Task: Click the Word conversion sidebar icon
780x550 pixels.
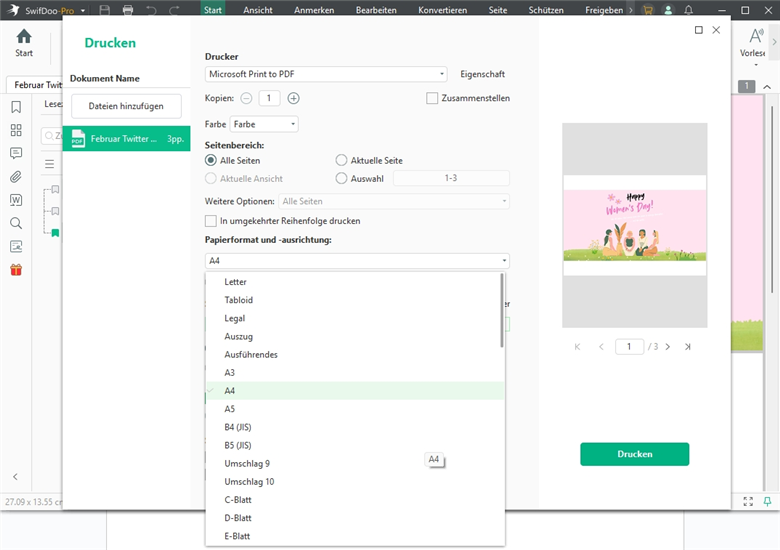Action: [16, 200]
